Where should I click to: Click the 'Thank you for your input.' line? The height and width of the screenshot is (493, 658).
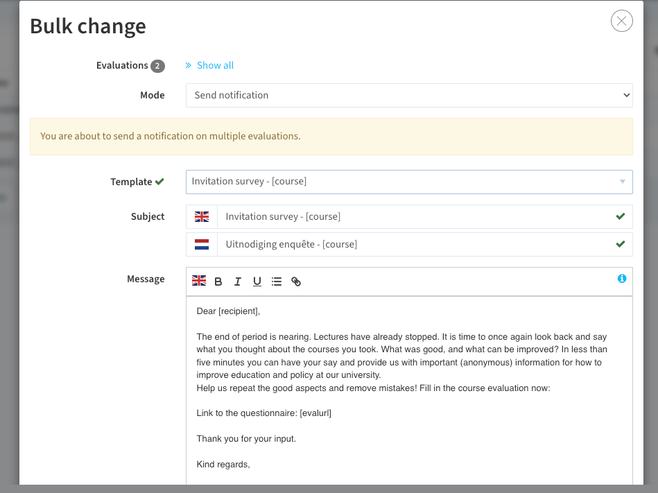click(x=246, y=439)
